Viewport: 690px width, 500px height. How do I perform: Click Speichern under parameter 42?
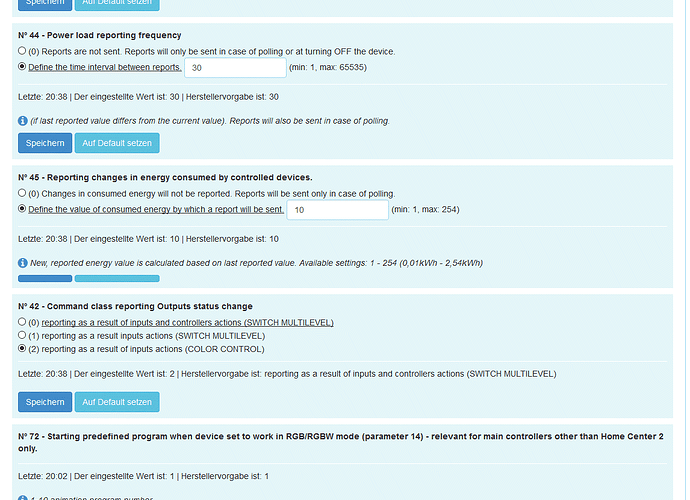pos(45,402)
